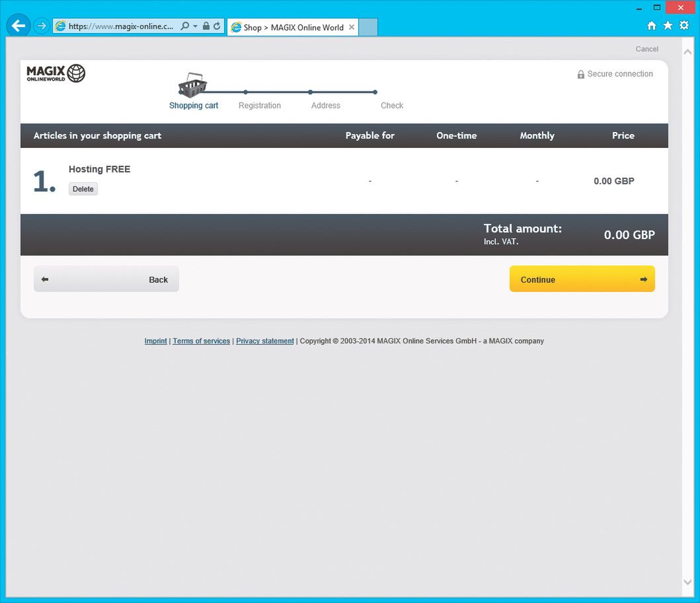Close the MAGIX Online World tab
The width and height of the screenshot is (700, 603).
[352, 27]
